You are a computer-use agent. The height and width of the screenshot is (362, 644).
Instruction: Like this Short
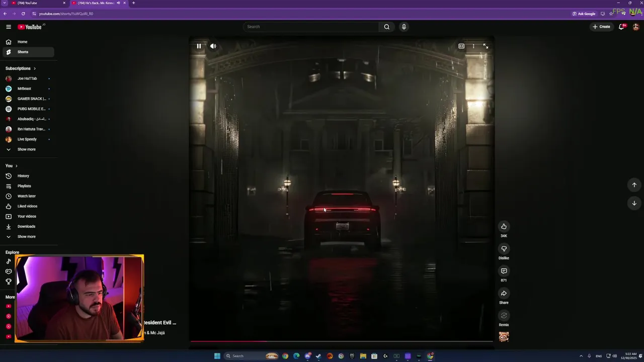[x=504, y=226]
